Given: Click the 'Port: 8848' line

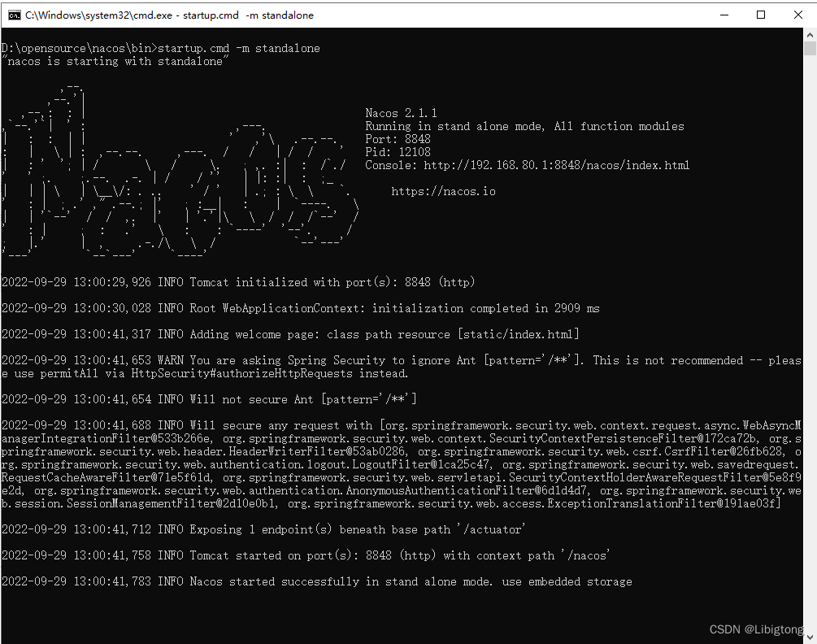Looking at the screenshot, I should tap(398, 139).
